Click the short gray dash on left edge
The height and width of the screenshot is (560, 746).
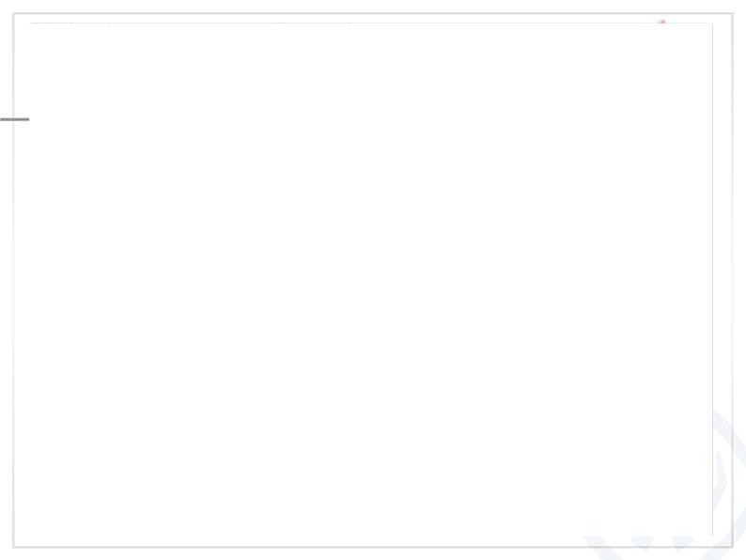pos(15,119)
